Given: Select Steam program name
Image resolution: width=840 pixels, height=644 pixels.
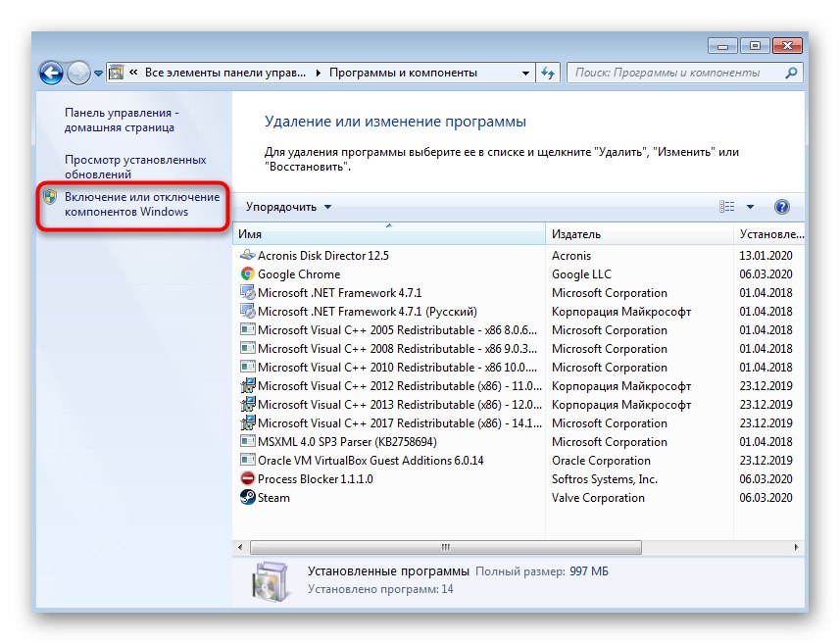Looking at the screenshot, I should click(x=273, y=498).
